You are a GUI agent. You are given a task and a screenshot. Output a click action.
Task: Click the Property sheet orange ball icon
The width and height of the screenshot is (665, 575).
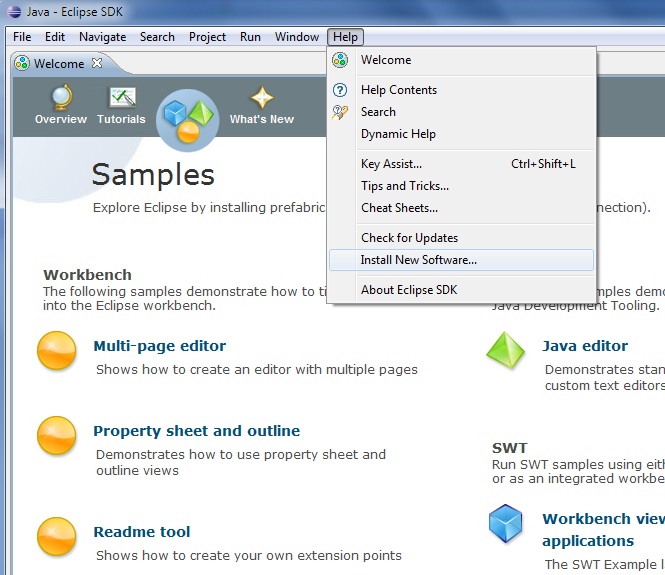(56, 435)
